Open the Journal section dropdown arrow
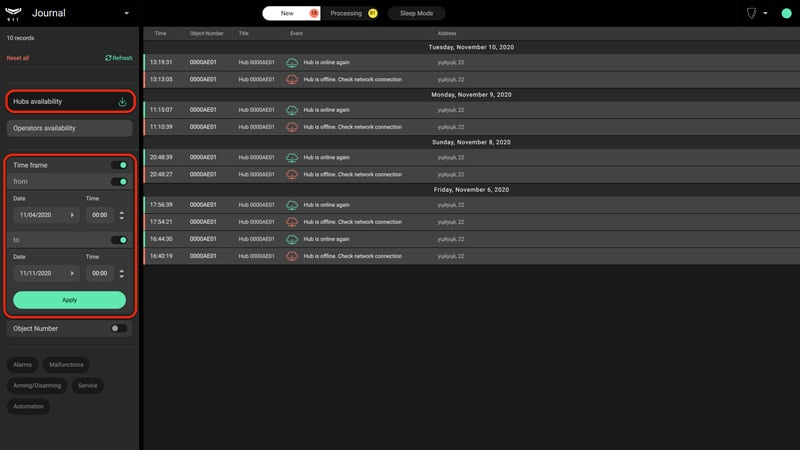The height and width of the screenshot is (450, 800). [127, 13]
